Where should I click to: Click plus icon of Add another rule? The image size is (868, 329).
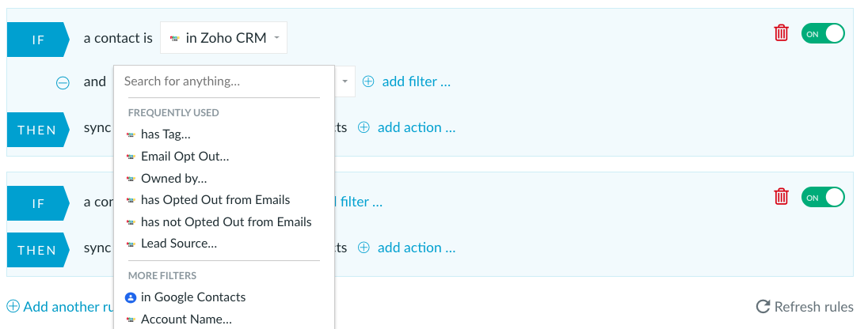click(x=13, y=306)
